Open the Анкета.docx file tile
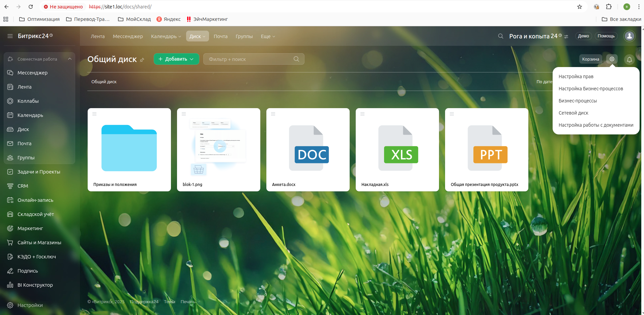The height and width of the screenshot is (315, 644). pyautogui.click(x=308, y=150)
